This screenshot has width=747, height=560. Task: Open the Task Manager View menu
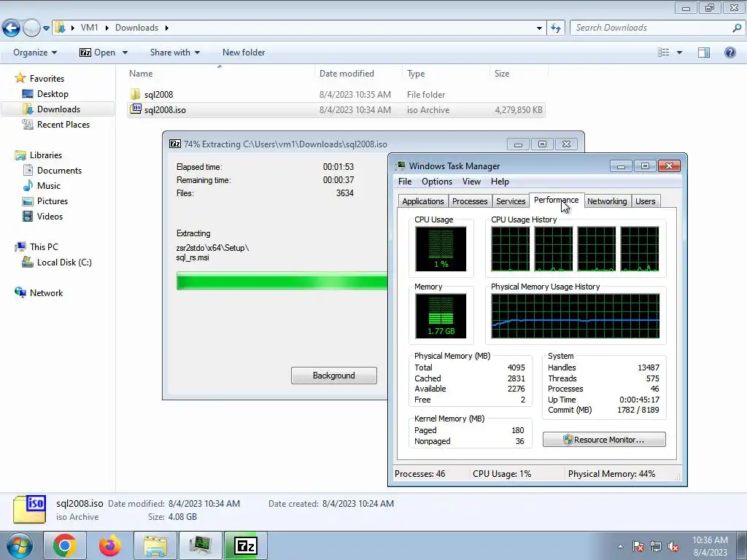click(471, 182)
